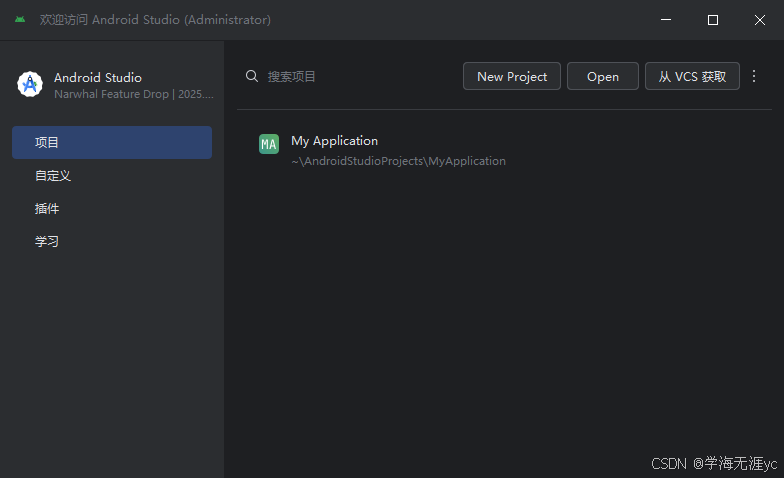Click the search magnifier icon

[x=252, y=76]
